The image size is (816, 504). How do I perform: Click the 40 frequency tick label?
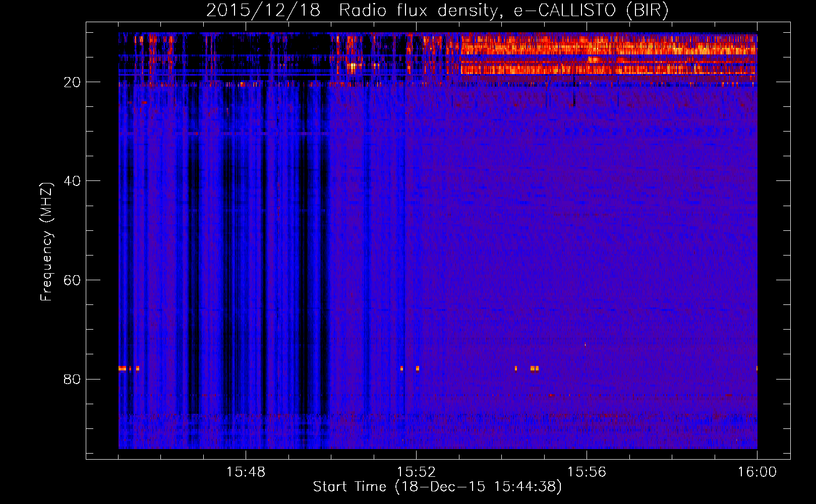tap(72, 181)
